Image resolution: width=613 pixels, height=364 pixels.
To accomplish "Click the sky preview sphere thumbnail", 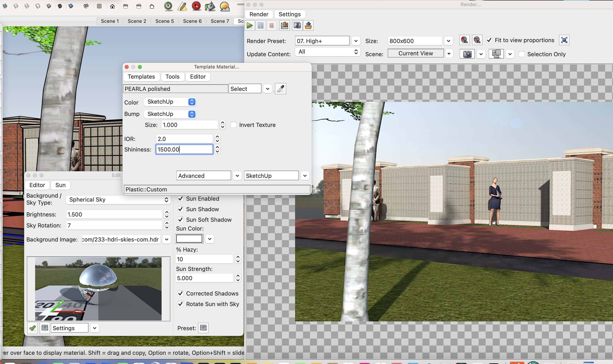I will pyautogui.click(x=98, y=289).
